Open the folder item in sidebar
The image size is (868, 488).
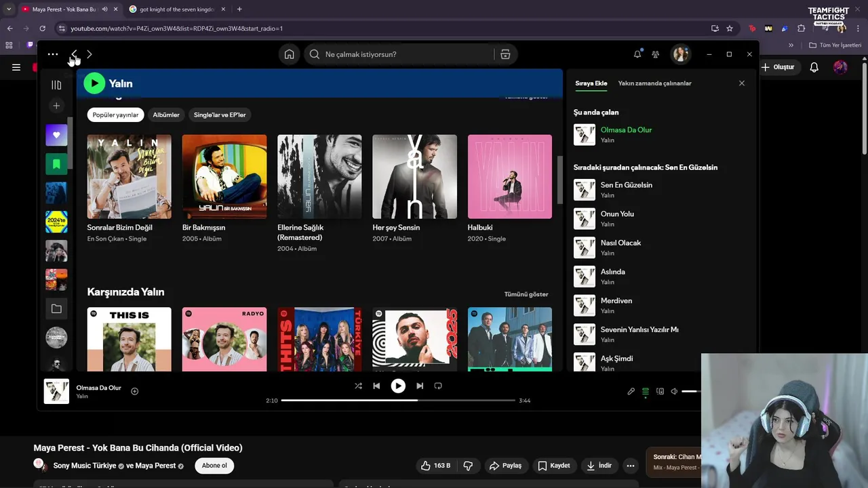[x=56, y=309]
